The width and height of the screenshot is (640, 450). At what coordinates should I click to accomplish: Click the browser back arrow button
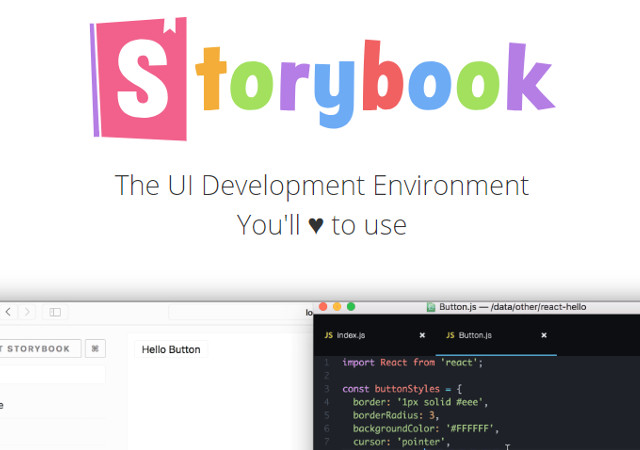click(x=8, y=312)
